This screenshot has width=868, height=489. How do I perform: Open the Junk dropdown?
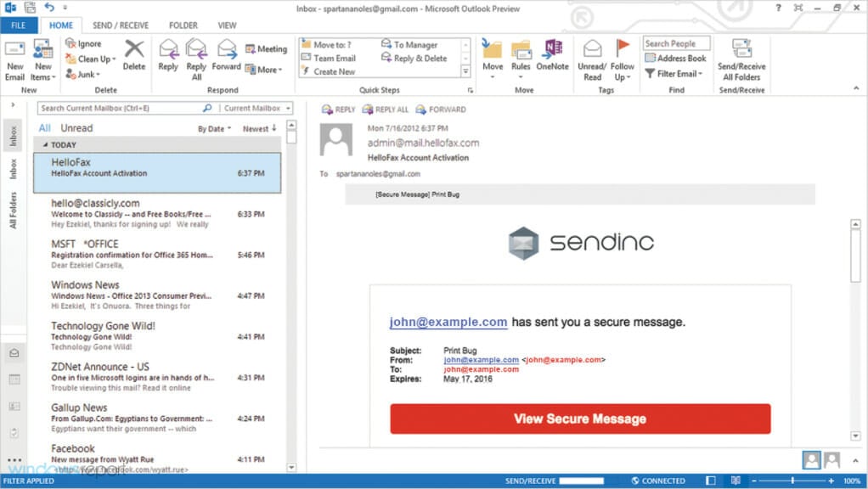point(83,74)
